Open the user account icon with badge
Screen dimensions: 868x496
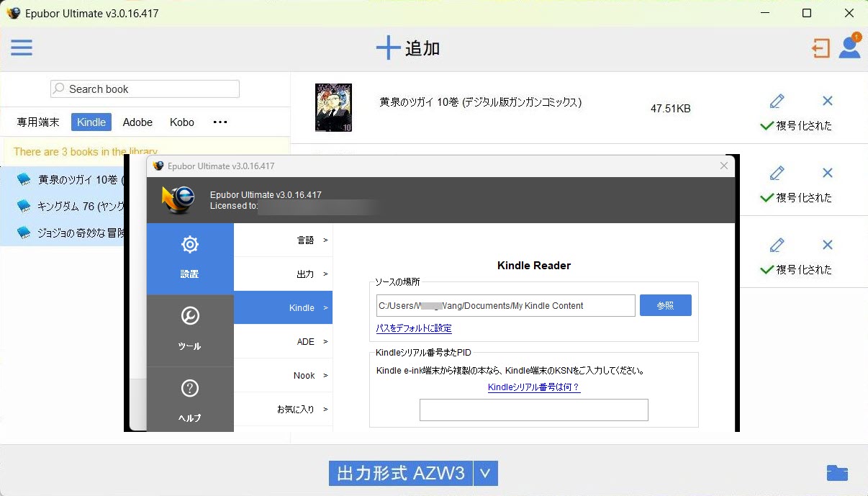[x=850, y=46]
